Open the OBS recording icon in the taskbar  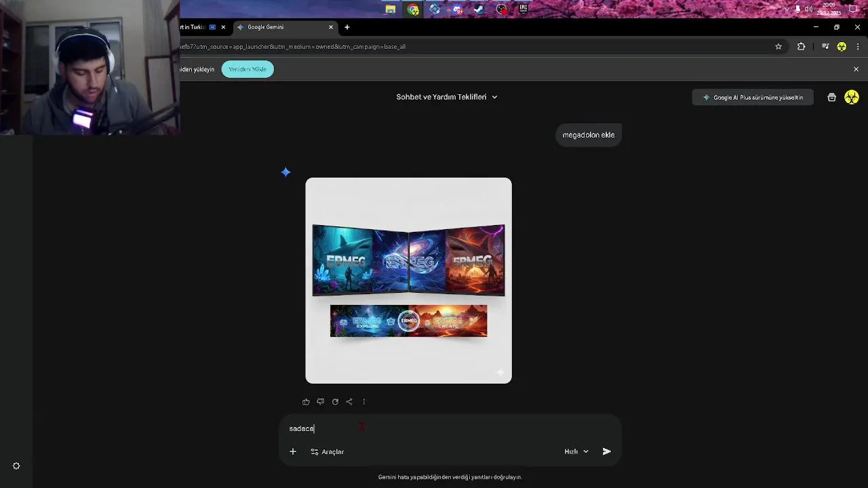pos(501,9)
